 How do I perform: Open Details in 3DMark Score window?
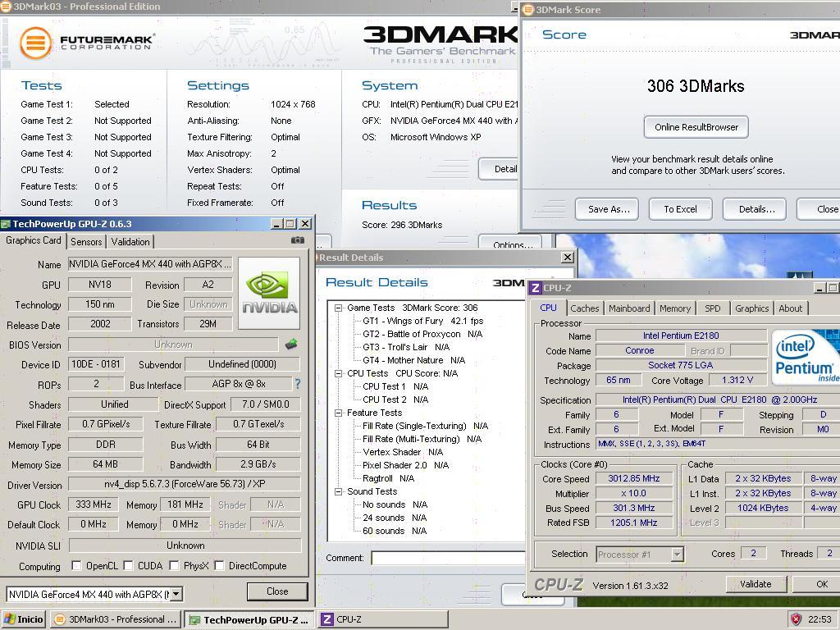click(756, 209)
